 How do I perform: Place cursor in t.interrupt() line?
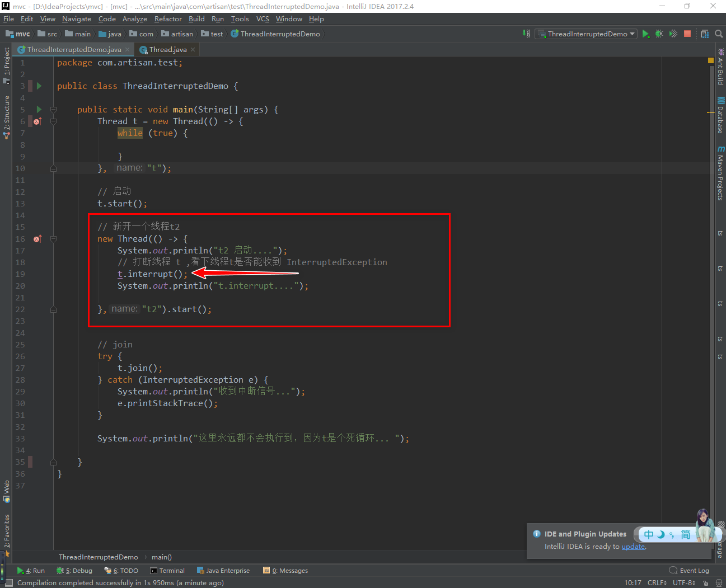[x=152, y=274]
